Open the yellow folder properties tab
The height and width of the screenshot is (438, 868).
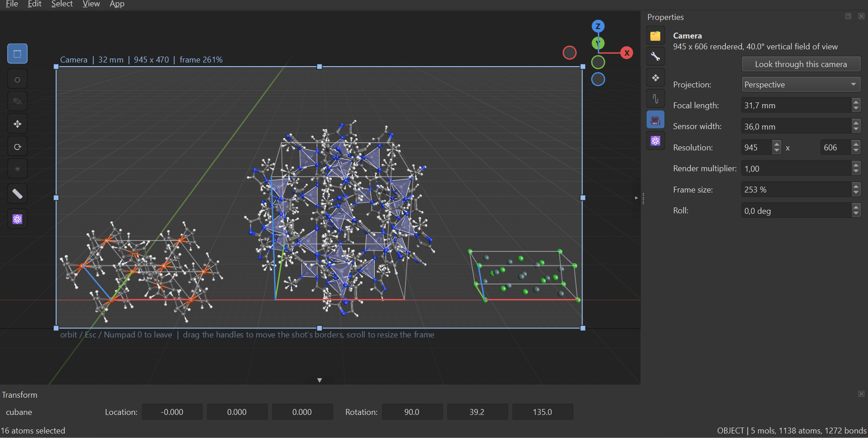coord(655,36)
